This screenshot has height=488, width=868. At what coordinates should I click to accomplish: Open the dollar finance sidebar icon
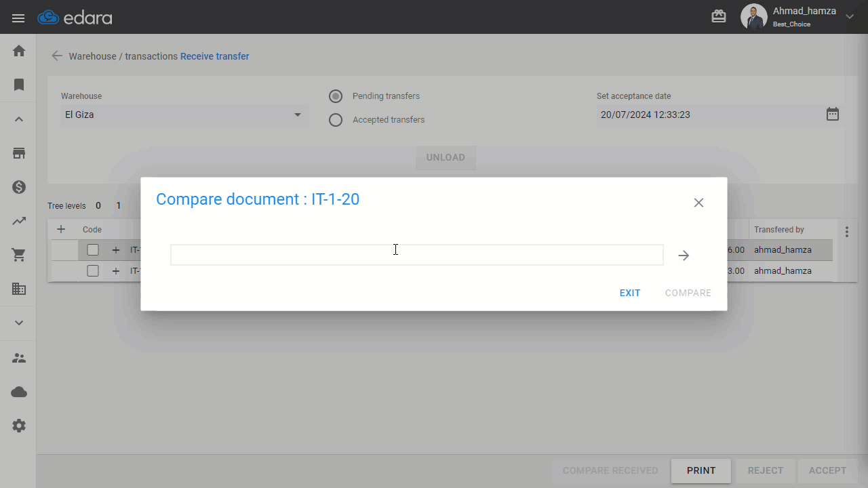pyautogui.click(x=19, y=187)
